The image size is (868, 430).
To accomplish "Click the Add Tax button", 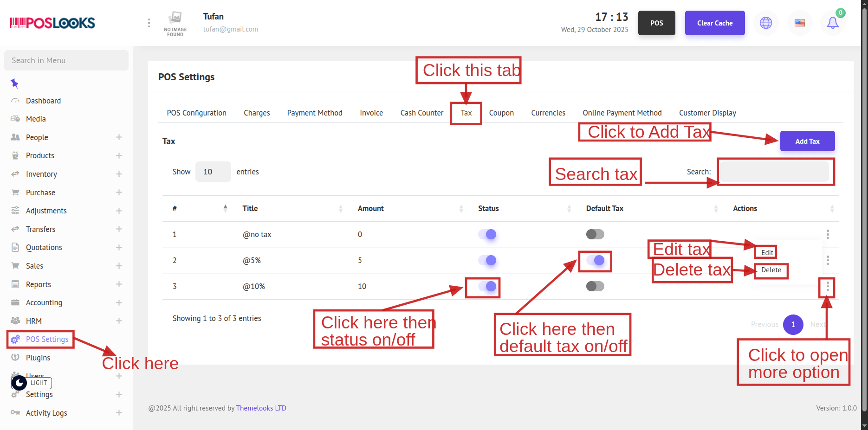I will [x=807, y=141].
